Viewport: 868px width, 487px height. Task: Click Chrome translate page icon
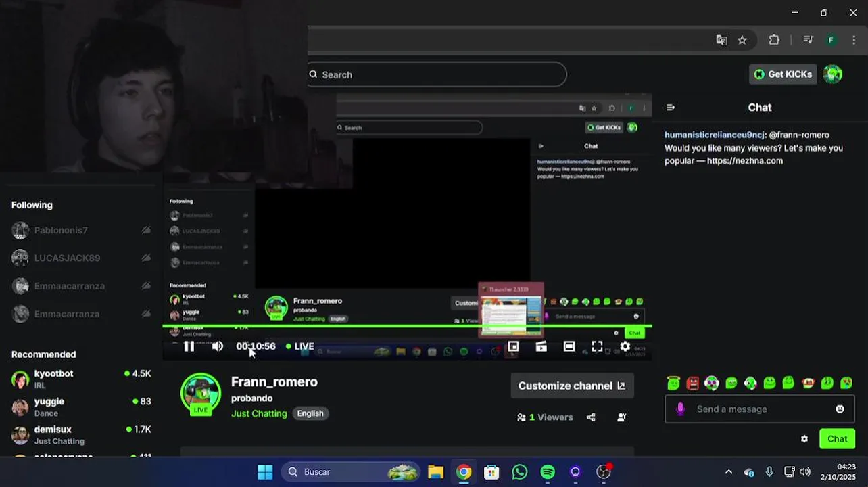[x=721, y=40]
